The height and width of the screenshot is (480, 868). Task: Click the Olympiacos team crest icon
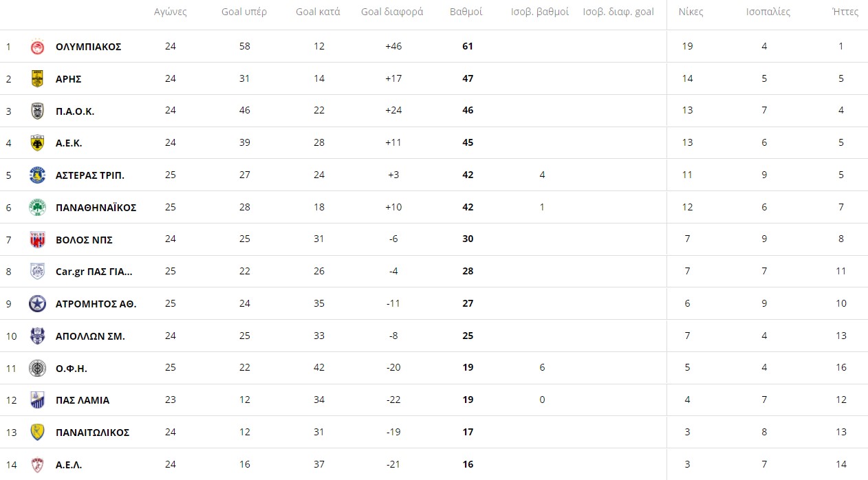37,47
